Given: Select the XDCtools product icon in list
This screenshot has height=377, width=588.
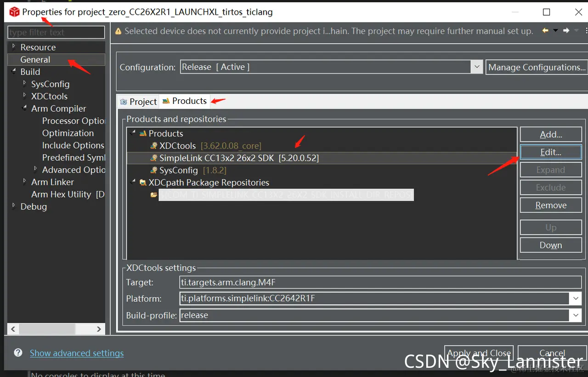Looking at the screenshot, I should coord(154,146).
